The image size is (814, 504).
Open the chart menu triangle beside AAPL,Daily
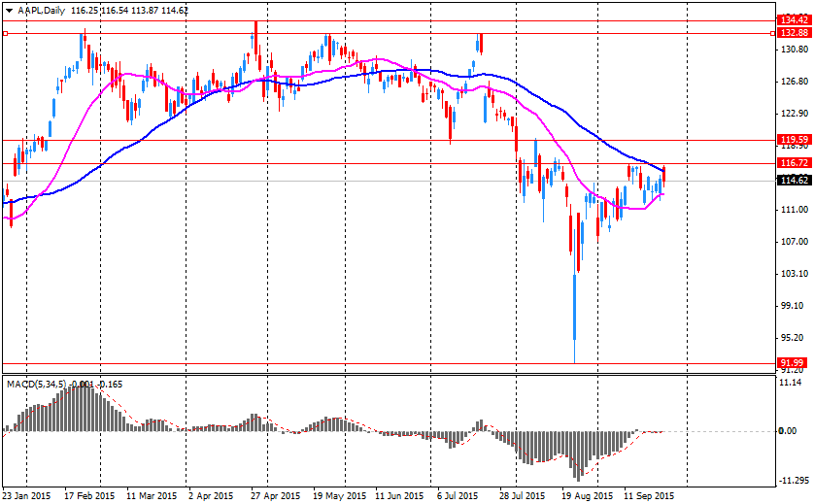coord(9,11)
